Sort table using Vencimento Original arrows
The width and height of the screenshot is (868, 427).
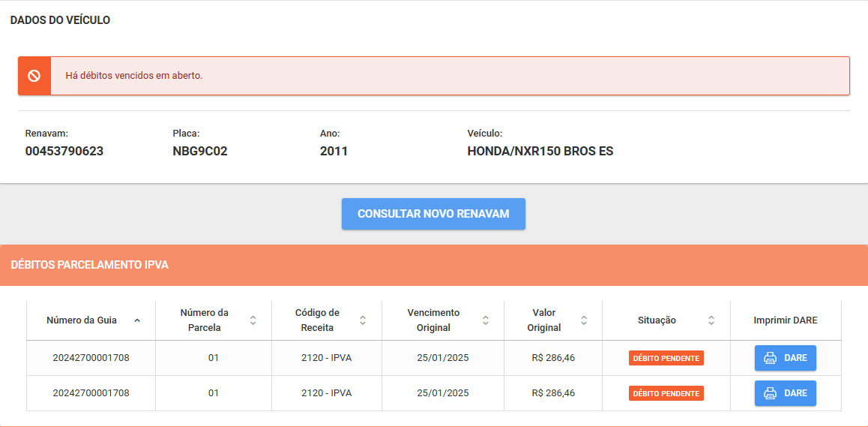pyautogui.click(x=485, y=320)
